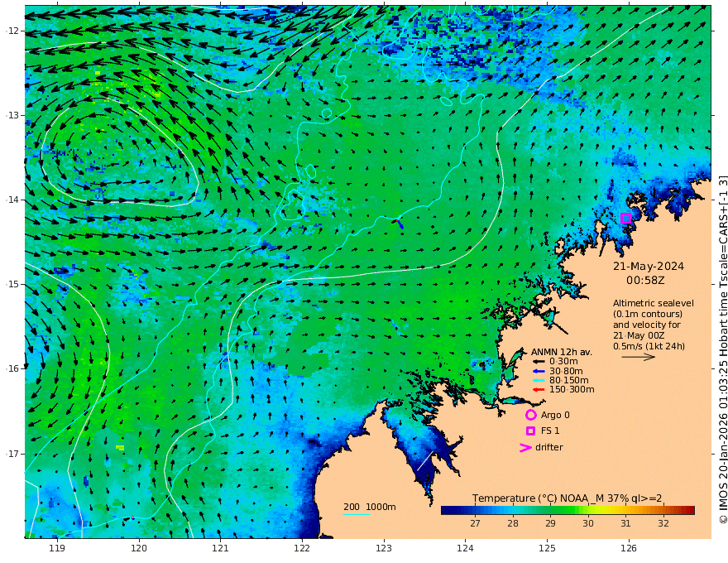
Task: Click the 'FS 1' legend label
Action: tap(549, 431)
